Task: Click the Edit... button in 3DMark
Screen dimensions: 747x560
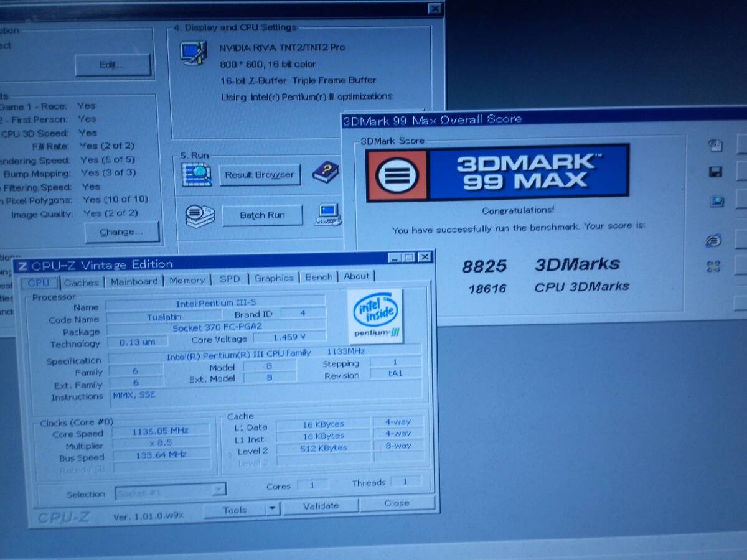Action: click(112, 65)
